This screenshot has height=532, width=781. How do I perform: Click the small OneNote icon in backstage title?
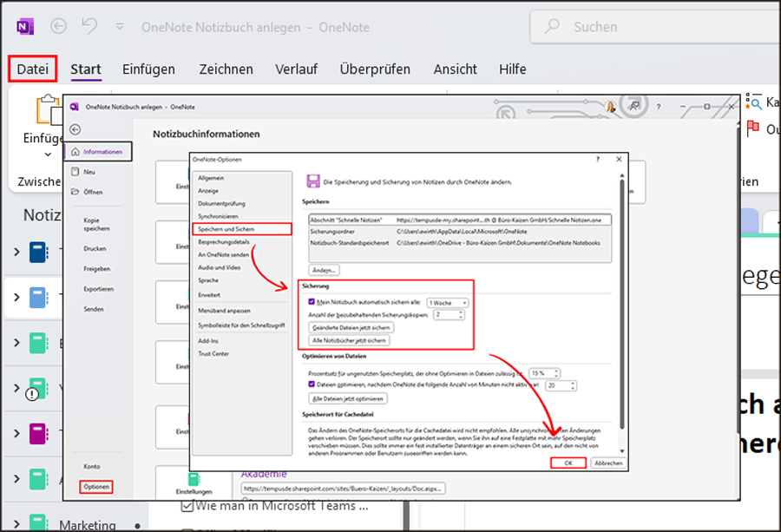click(x=75, y=107)
